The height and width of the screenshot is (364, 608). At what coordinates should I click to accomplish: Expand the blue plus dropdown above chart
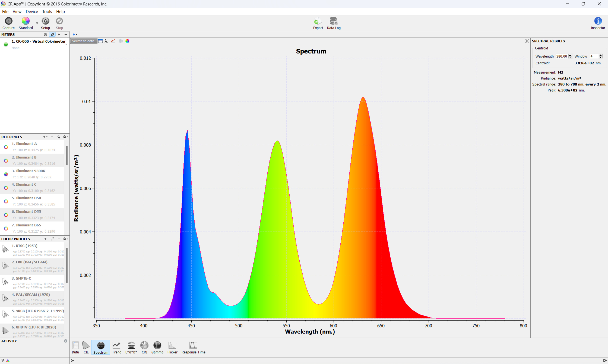coord(75,35)
